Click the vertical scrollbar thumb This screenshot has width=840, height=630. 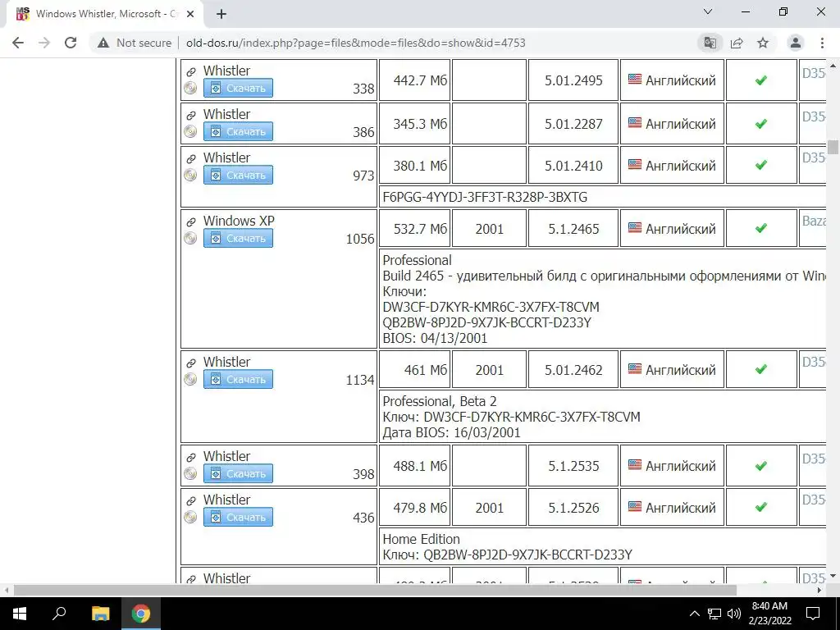coord(833,146)
